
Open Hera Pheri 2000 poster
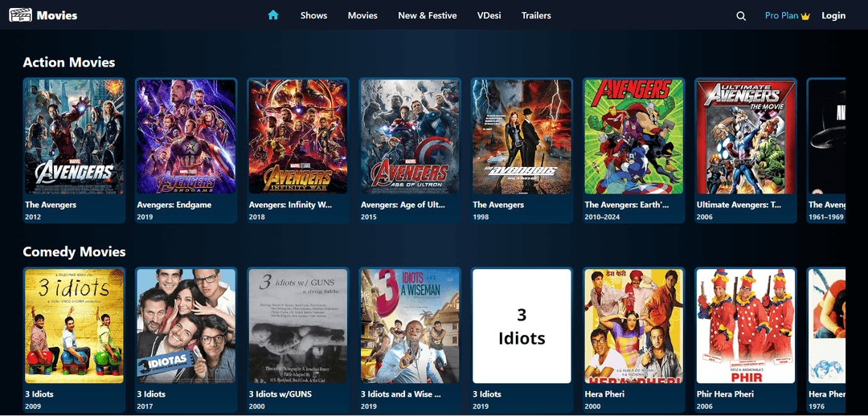[x=634, y=326]
